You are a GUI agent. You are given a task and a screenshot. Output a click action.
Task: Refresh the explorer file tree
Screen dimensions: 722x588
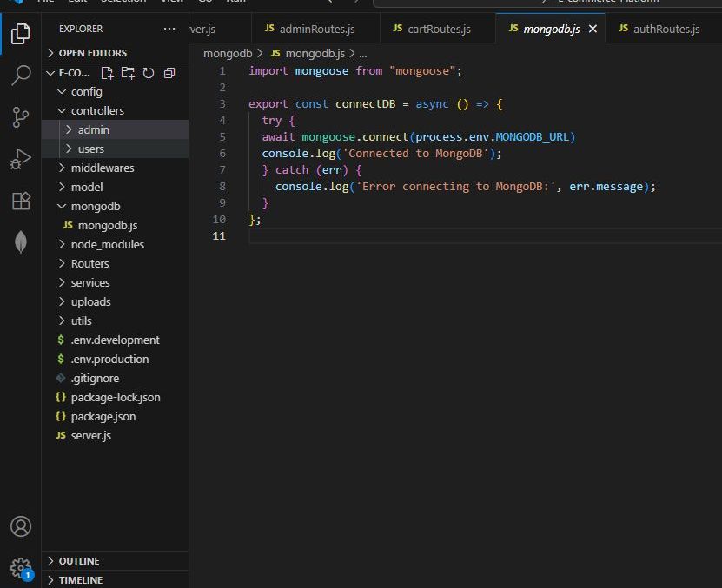pyautogui.click(x=149, y=73)
